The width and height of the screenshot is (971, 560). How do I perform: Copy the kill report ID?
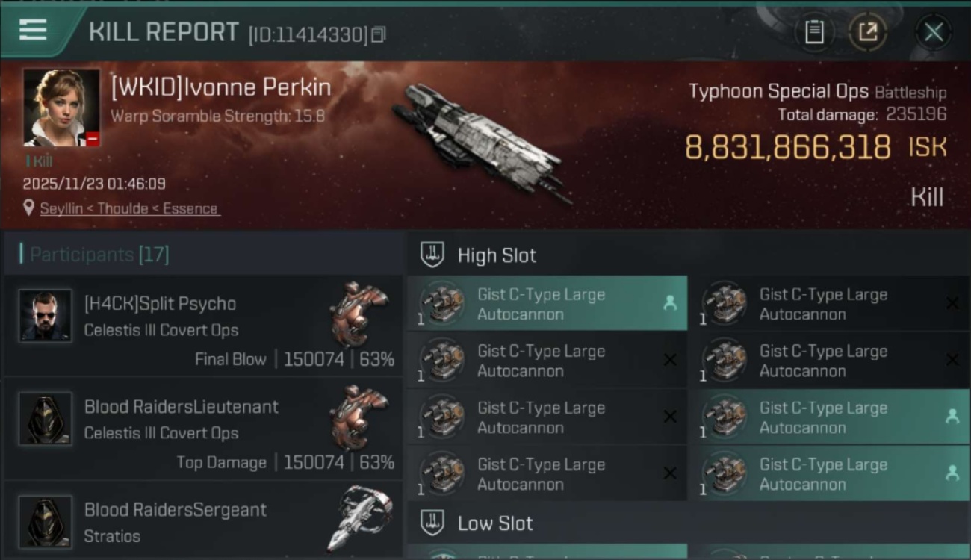tap(378, 34)
